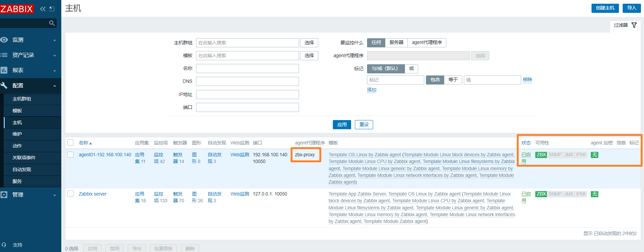Expand the 资产记录 menu section

pyautogui.click(x=55, y=55)
